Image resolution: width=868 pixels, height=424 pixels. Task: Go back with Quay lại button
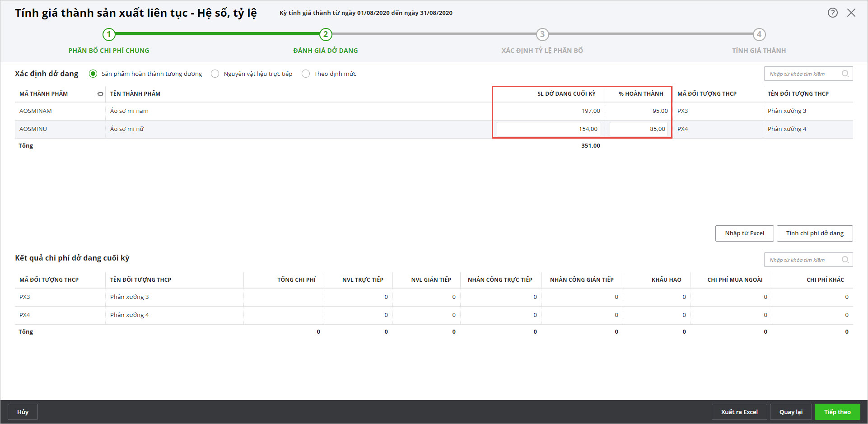[791, 412]
